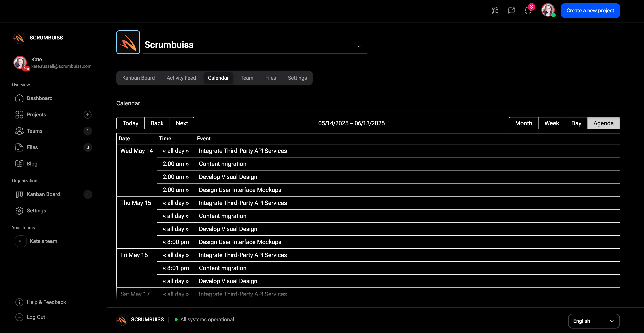Open Dashboard from the sidebar
Viewport: 644px width, 333px height.
tap(40, 98)
